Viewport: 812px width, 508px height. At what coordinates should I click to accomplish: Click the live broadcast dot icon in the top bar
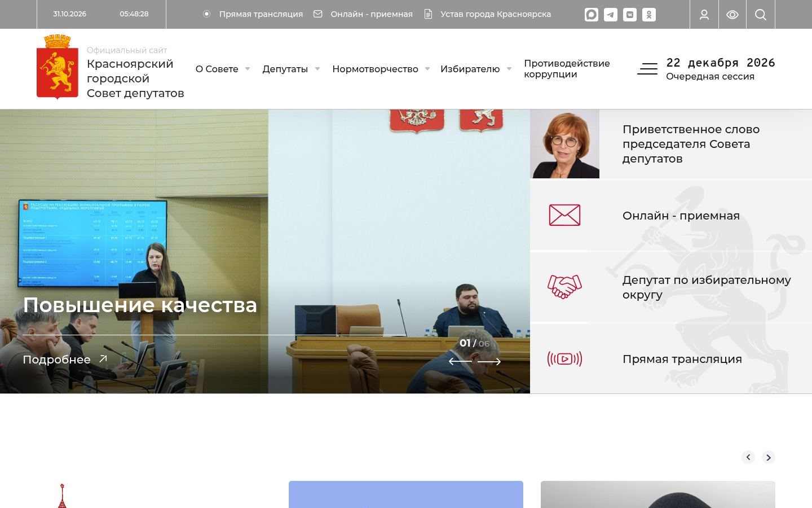pos(207,14)
